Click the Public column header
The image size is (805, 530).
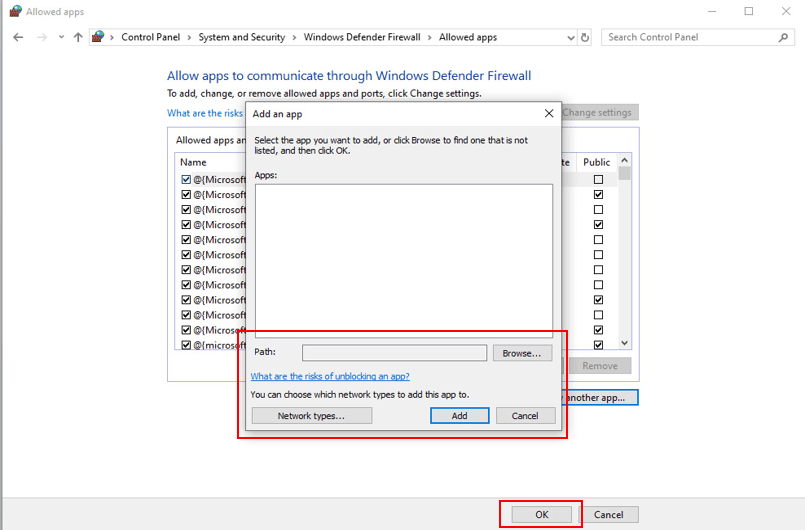(597, 162)
